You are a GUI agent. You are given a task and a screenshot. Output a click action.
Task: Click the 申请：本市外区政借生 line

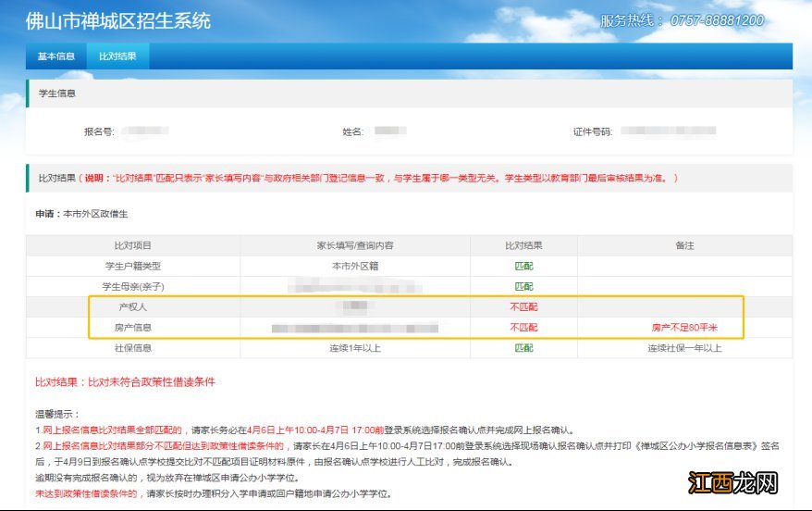coord(81,214)
